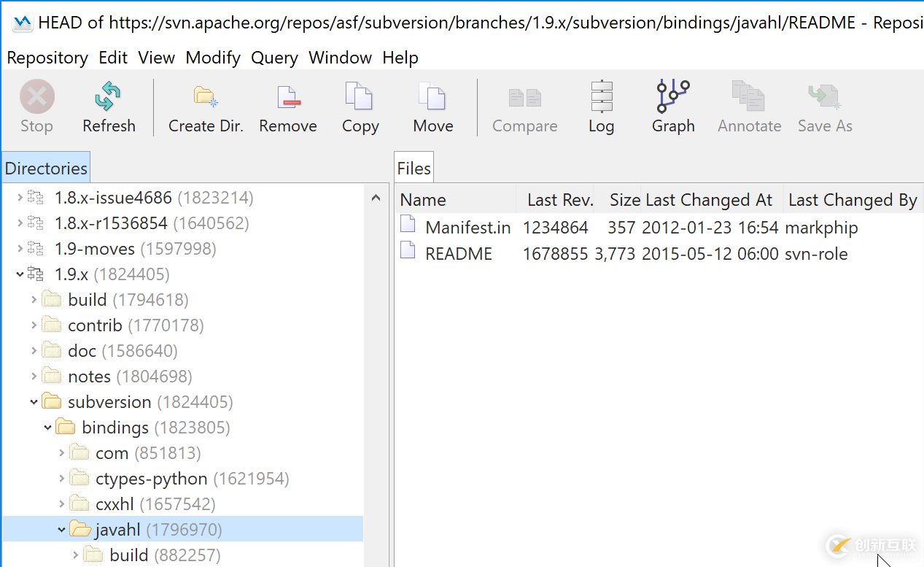Image resolution: width=924 pixels, height=567 pixels.
Task: Select the Directories tab
Action: click(46, 169)
